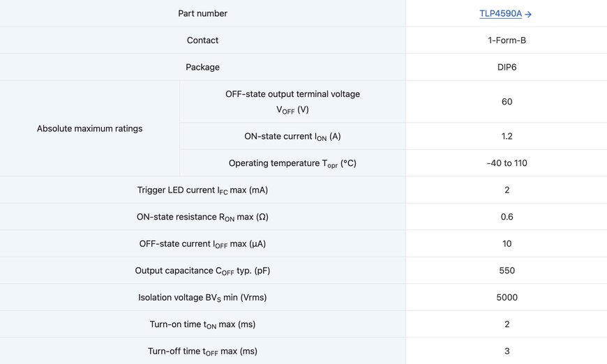Select the DIP6 package value
This screenshot has width=607, height=364.
(507, 68)
